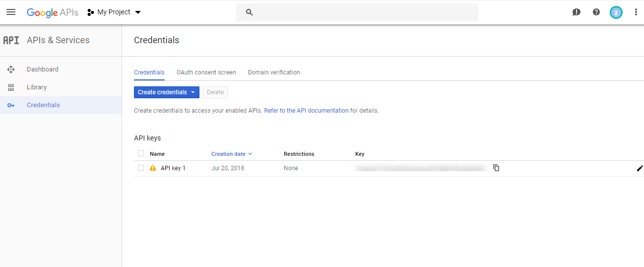Image resolution: width=644 pixels, height=267 pixels.
Task: Open the Create credentials dropdown
Action: (x=166, y=92)
